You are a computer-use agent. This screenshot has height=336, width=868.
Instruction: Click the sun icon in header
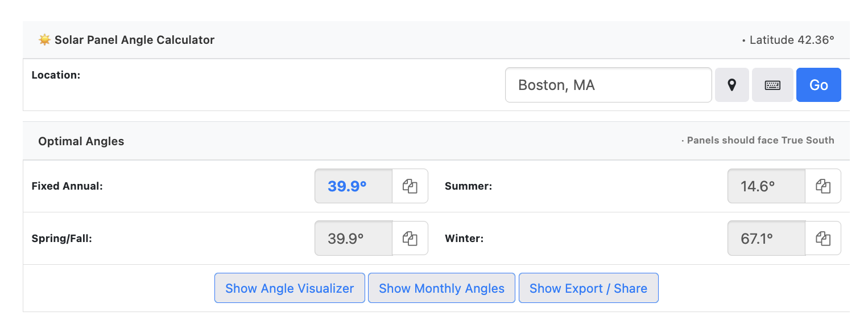pyautogui.click(x=44, y=40)
